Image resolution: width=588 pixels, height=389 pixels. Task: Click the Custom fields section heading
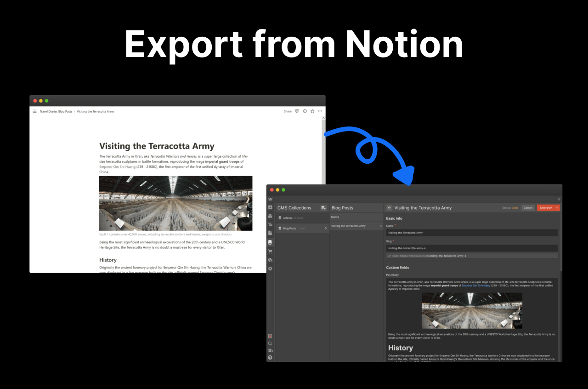point(397,268)
